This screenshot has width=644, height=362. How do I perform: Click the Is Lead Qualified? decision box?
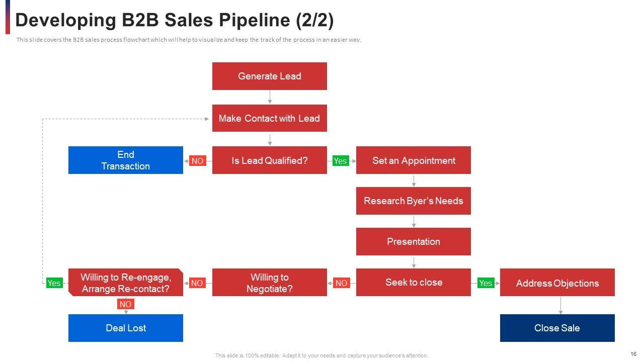(269, 160)
